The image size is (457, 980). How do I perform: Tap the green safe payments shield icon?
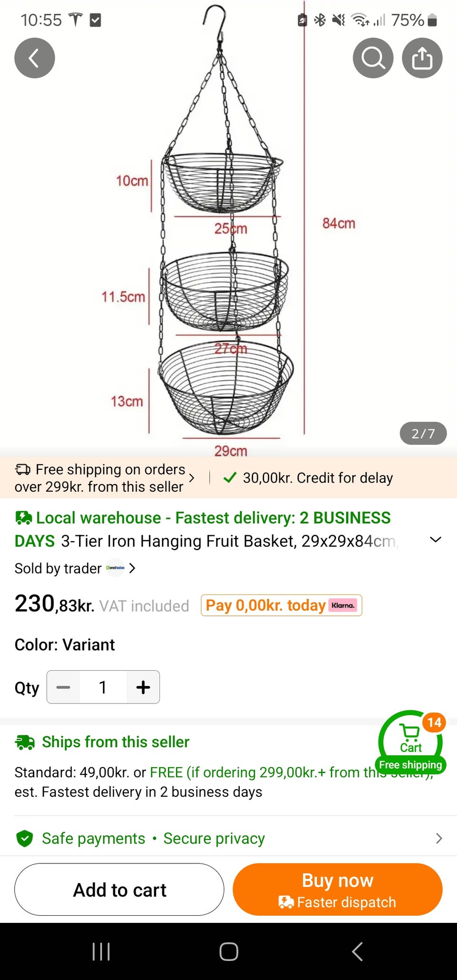24,838
